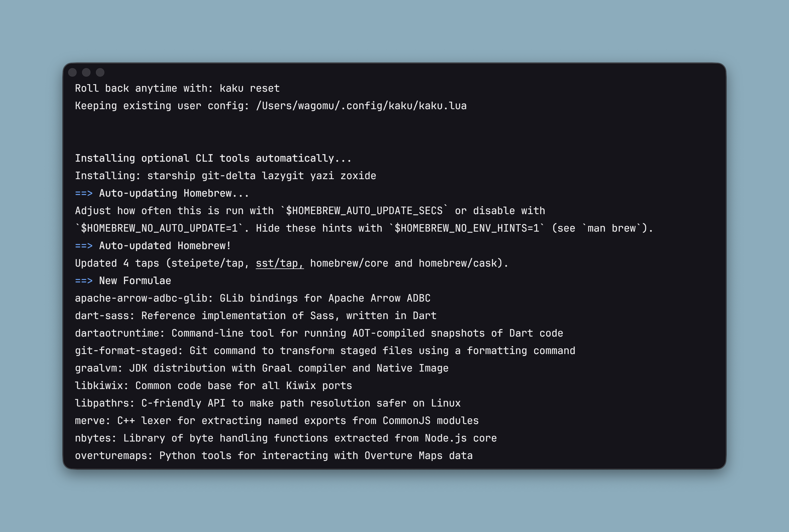This screenshot has height=532, width=789.
Task: Click 'lazygit' in the installing line
Action: pyautogui.click(x=283, y=176)
